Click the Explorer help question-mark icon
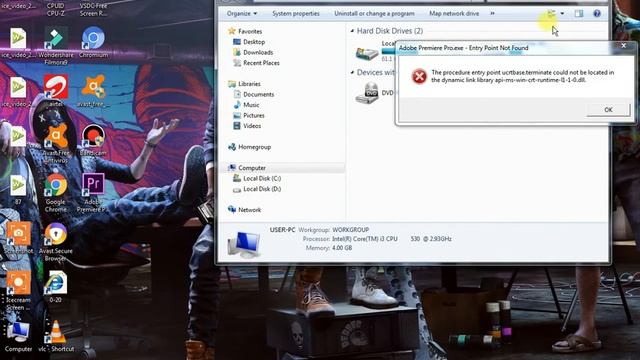The image size is (640, 360). 597,13
